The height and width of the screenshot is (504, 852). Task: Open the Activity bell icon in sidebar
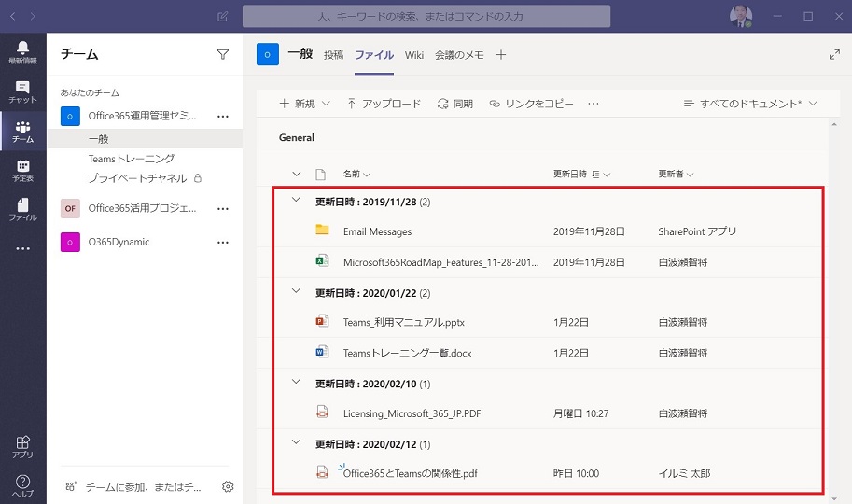point(22,53)
